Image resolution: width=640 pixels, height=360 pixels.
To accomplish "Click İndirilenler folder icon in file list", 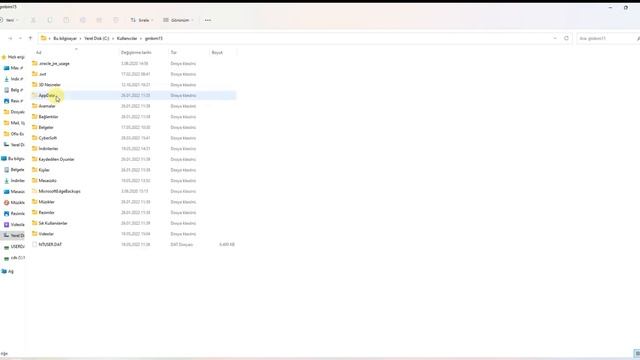I will (35, 149).
